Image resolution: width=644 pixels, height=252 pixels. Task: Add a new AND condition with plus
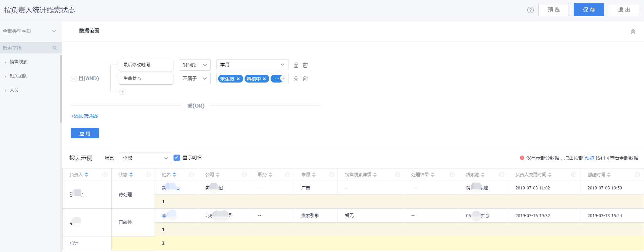122,92
